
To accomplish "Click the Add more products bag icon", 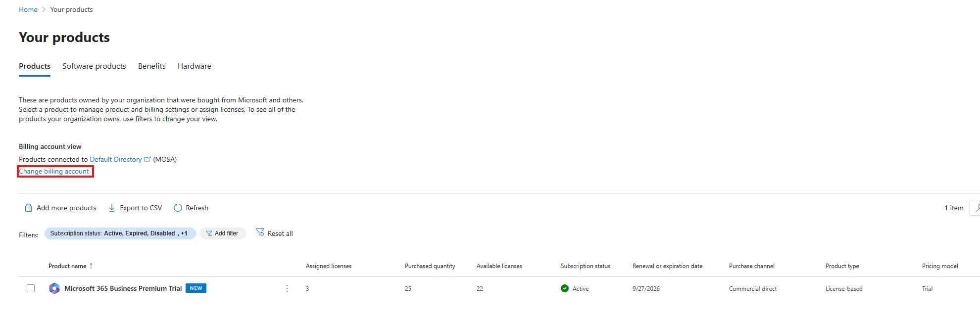I will [x=29, y=208].
